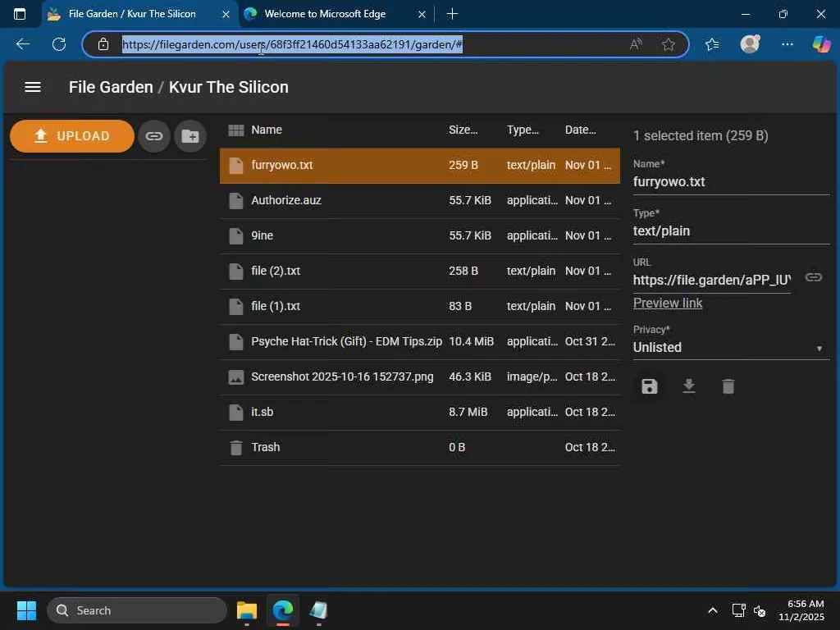The image size is (840, 630).
Task: Click the add-from-link icon beside Upload
Action: tap(153, 136)
